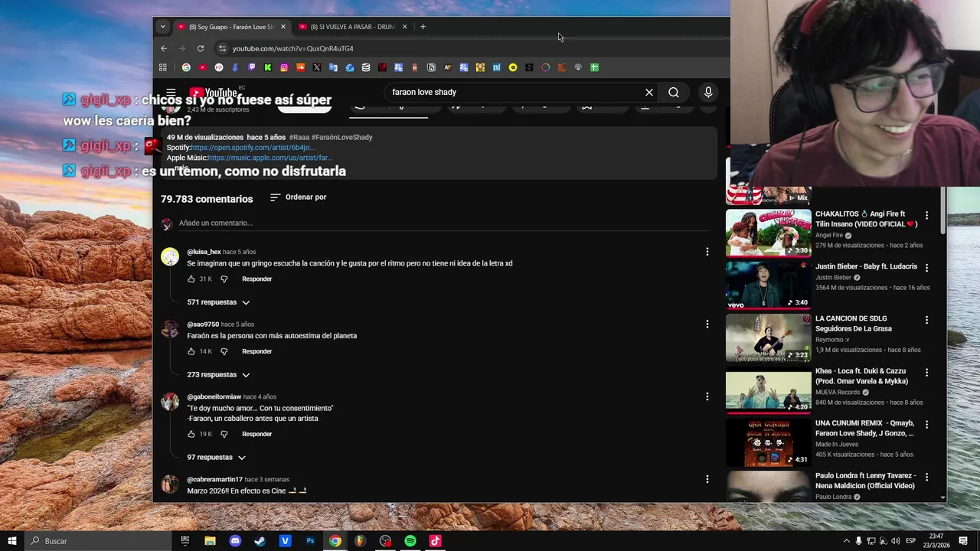
Task: Dislike the comment by @luisa_hex
Action: pyautogui.click(x=224, y=279)
